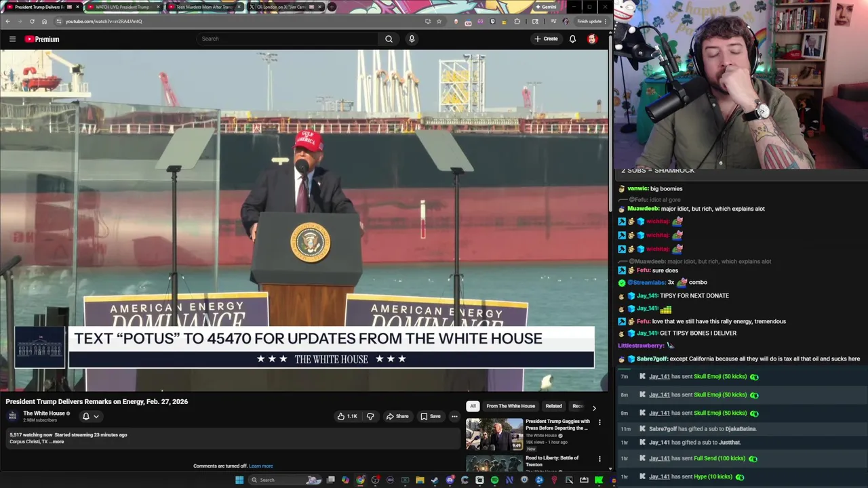Viewport: 868px width, 488px height.
Task: Switch to Teen Murders Mom tab
Action: pyautogui.click(x=203, y=7)
